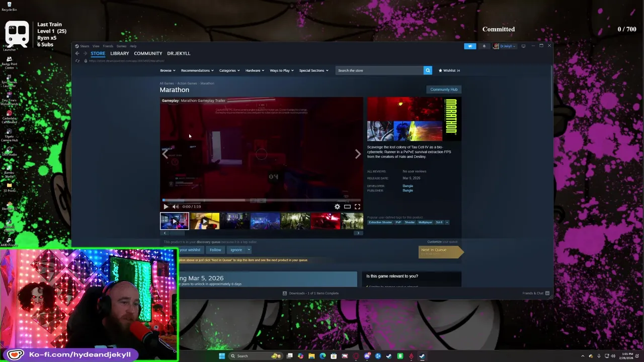Open Ways to Play dropdown
The width and height of the screenshot is (644, 362).
282,70
